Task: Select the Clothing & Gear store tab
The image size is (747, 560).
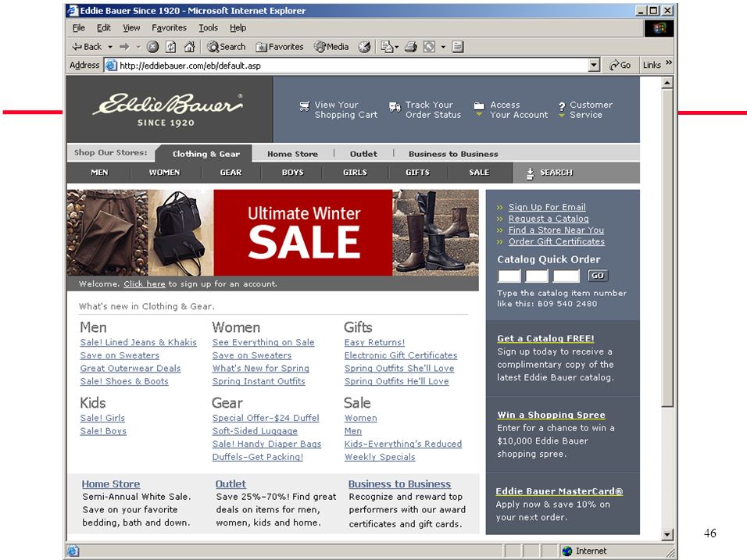Action: 206,154
